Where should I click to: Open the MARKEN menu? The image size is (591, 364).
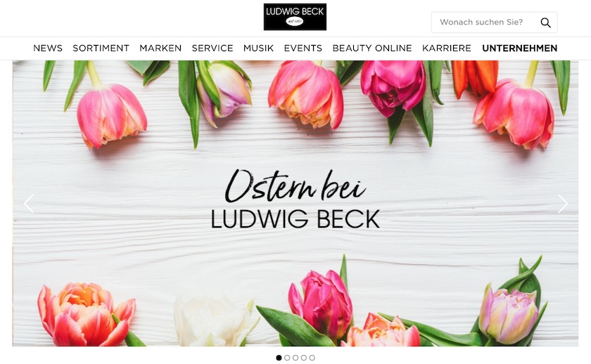coord(160,48)
